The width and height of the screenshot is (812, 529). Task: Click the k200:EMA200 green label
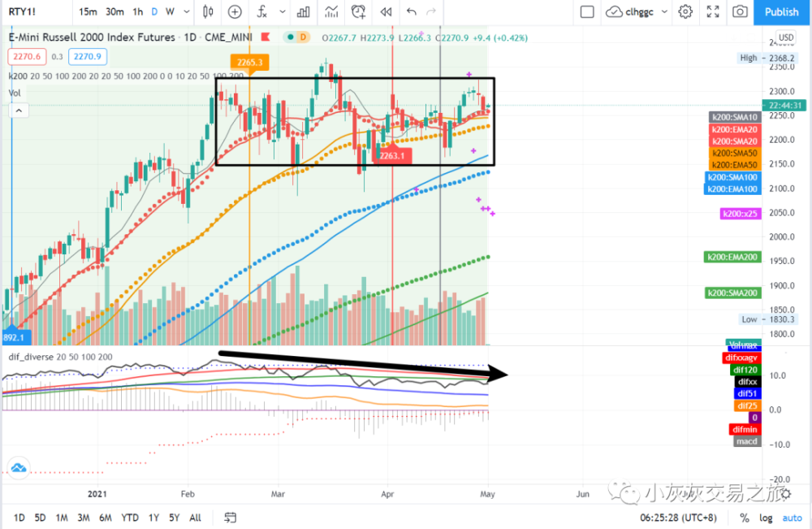pyautogui.click(x=732, y=257)
